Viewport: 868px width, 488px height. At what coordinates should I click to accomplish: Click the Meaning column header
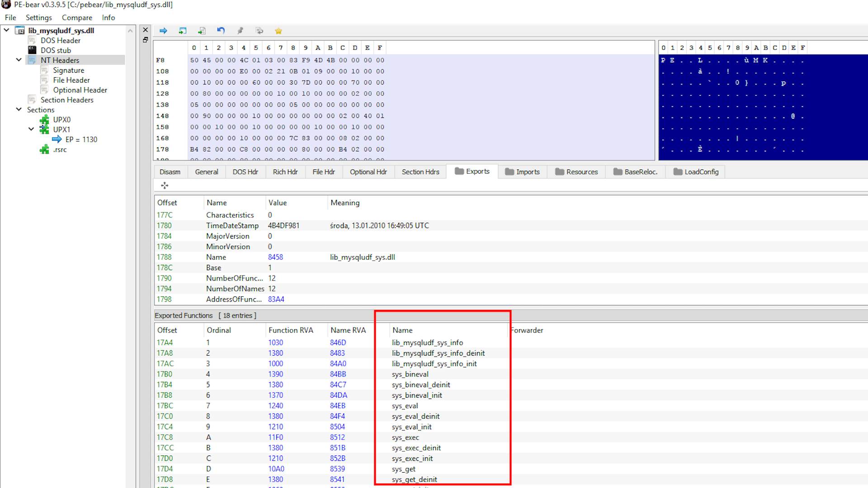coord(345,203)
